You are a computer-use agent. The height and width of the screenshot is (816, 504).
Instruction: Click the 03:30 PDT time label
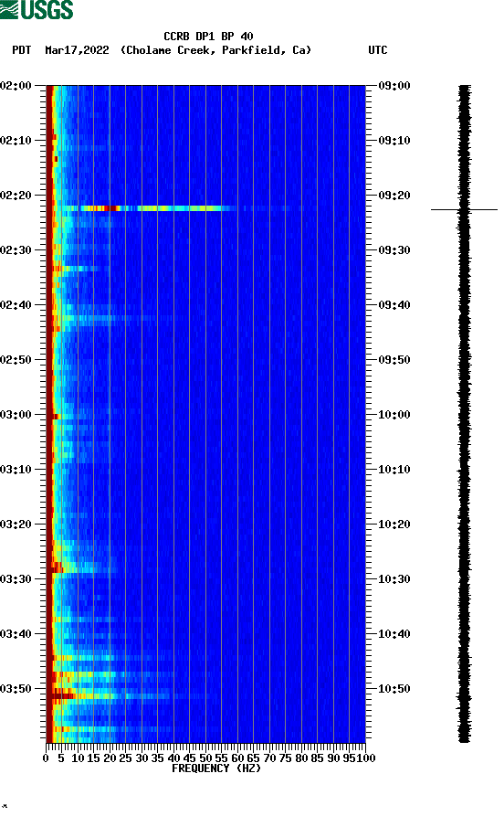tap(16, 579)
